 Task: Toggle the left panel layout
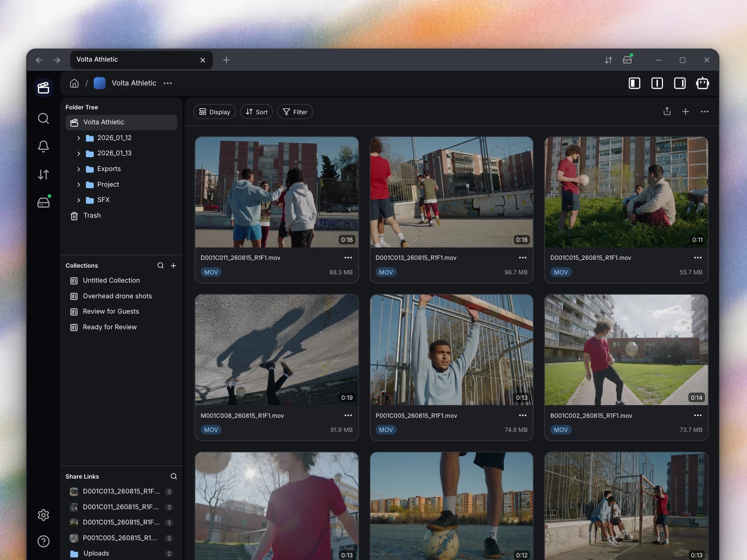tap(634, 83)
